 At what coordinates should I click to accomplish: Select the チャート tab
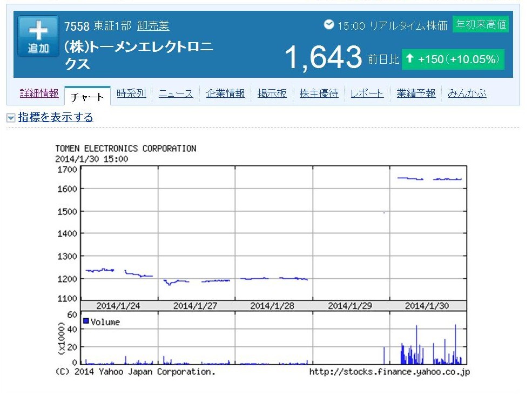(87, 97)
